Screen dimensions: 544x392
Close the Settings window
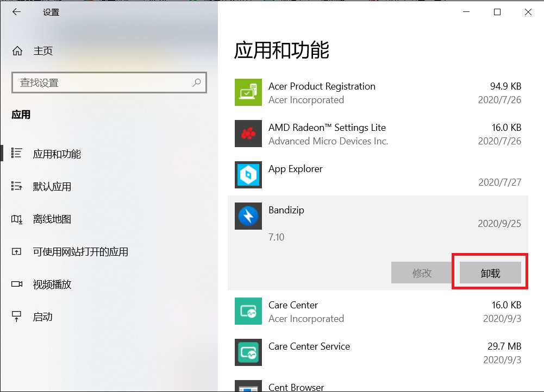[x=528, y=12]
